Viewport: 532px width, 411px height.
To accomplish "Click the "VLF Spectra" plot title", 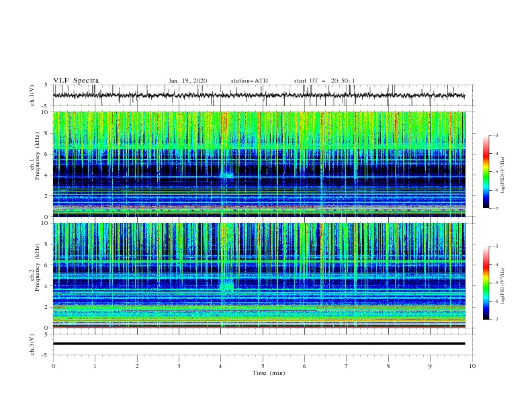I will [76, 81].
